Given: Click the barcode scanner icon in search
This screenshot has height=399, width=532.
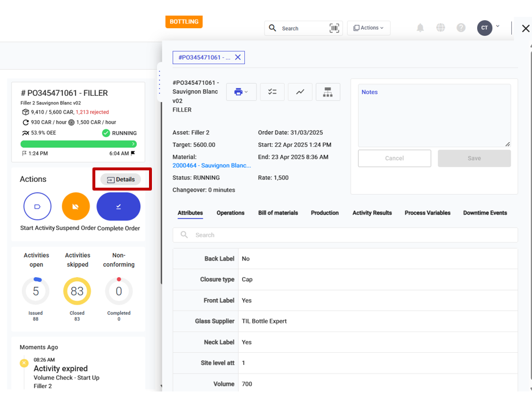Looking at the screenshot, I should pos(334,28).
